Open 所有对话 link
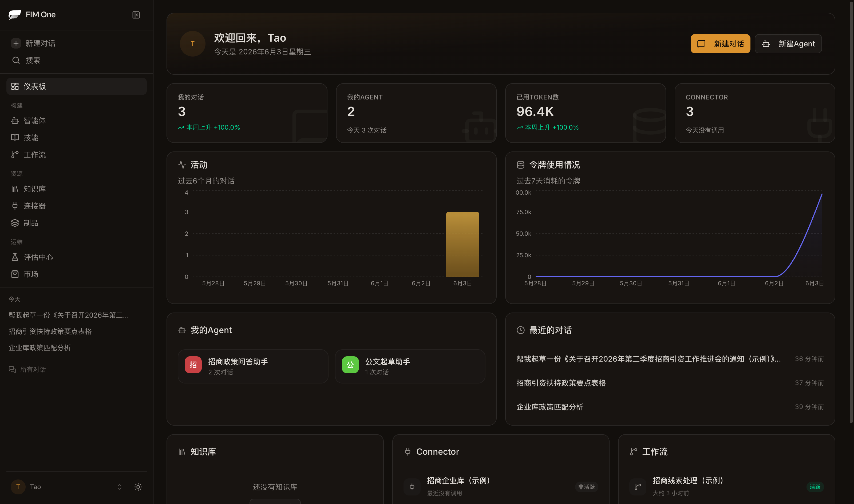 click(x=27, y=370)
